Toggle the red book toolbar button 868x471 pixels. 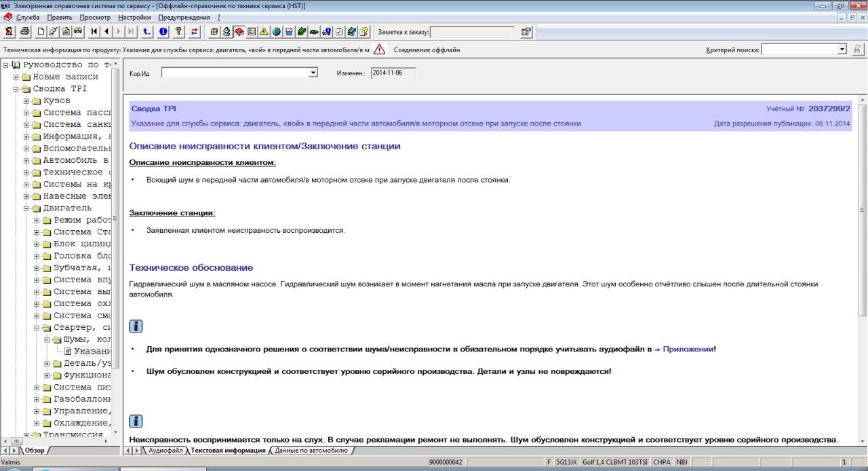click(x=239, y=32)
